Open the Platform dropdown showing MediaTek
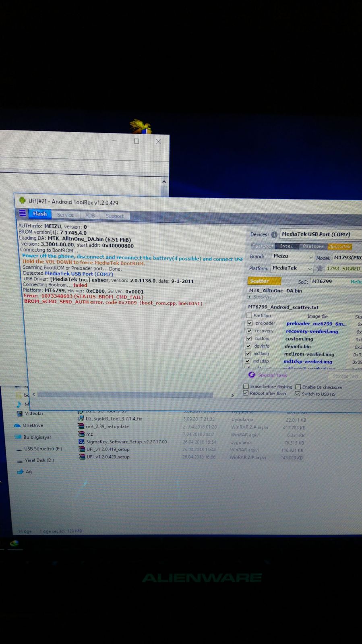The image size is (362, 644). 292,268
